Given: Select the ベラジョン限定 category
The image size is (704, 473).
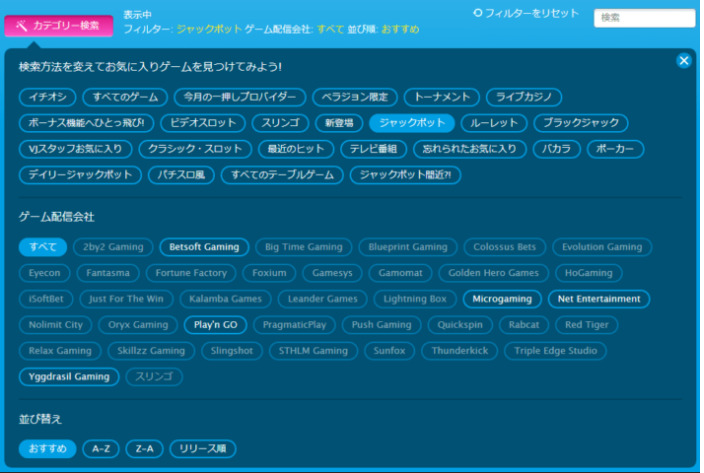Looking at the screenshot, I should [x=355, y=97].
